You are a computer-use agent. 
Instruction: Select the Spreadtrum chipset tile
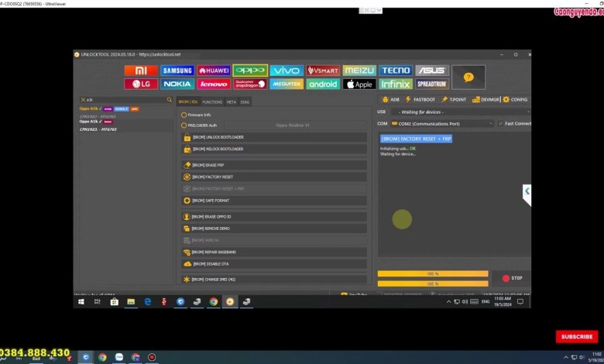pos(432,84)
